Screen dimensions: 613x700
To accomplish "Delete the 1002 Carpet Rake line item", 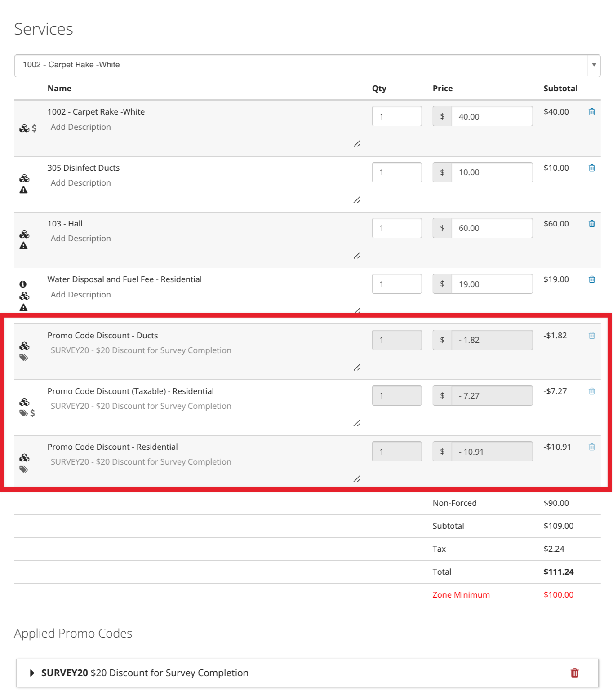I will pos(592,112).
